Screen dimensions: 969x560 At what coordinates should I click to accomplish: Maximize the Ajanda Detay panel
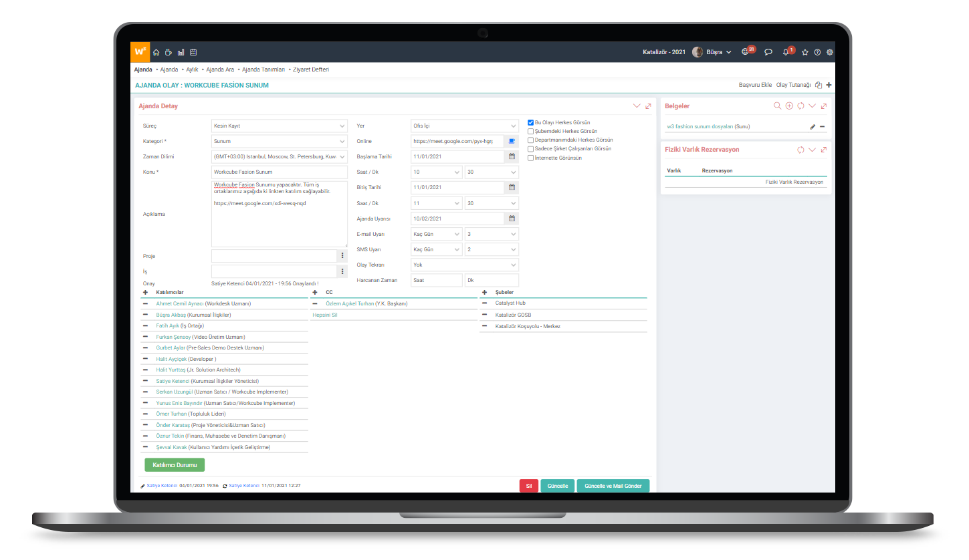(x=648, y=106)
